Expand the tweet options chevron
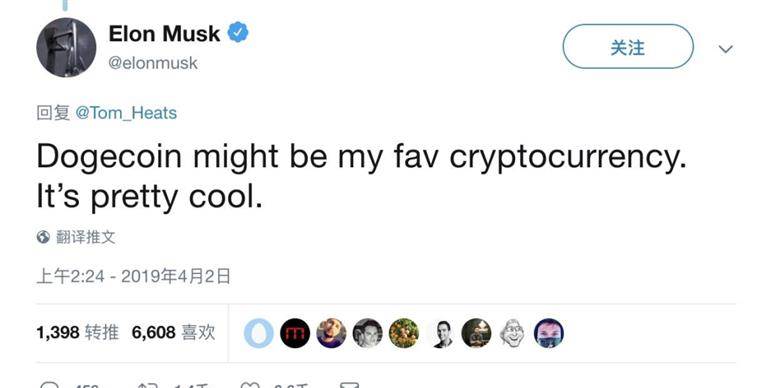The width and height of the screenshot is (780, 388). (726, 49)
